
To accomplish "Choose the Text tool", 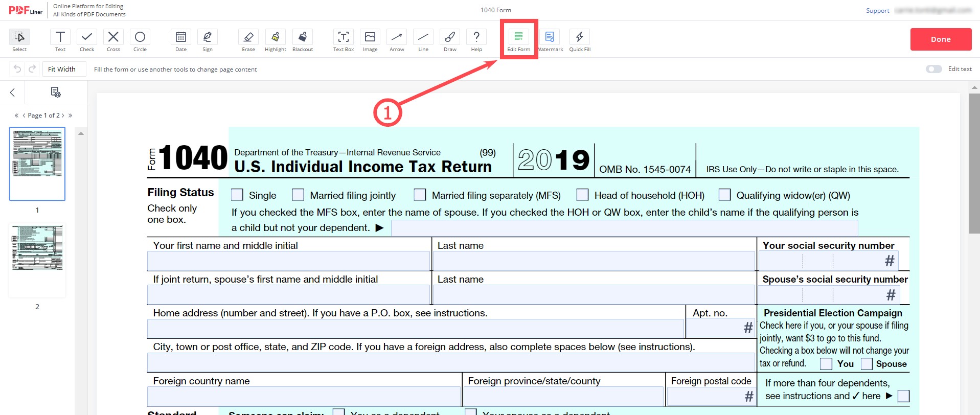I will coord(60,40).
